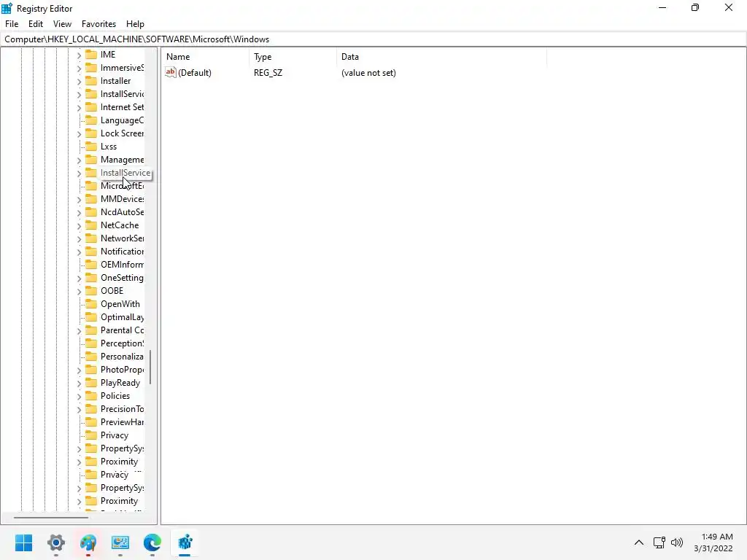
Task: Select the Internet Set key label
Action: tap(122, 107)
